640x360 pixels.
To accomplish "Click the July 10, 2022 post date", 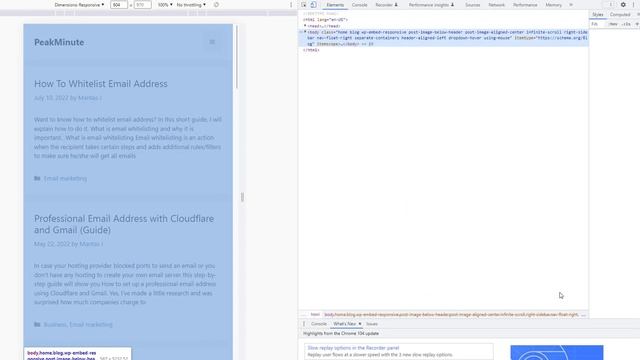I will [x=51, y=98].
